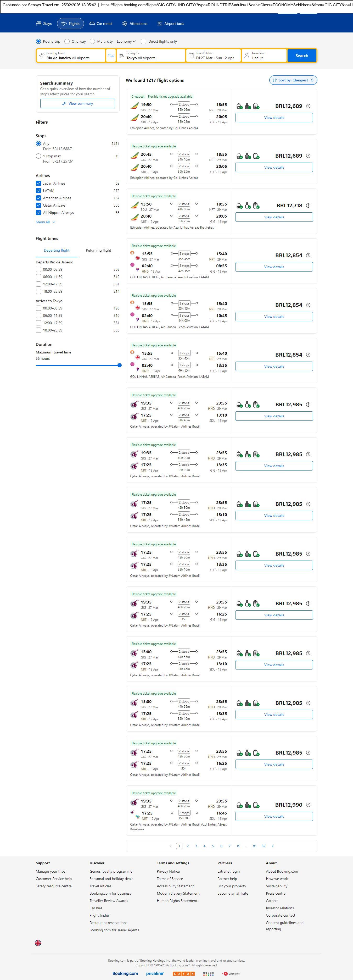The height and width of the screenshot is (980, 353).
Task: Switch to the Returning flight tab
Action: click(x=98, y=250)
